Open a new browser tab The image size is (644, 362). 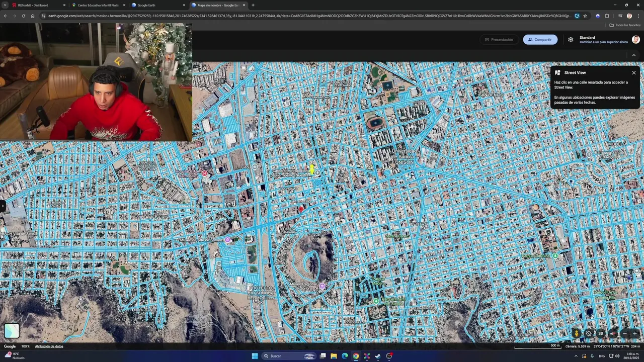253,5
